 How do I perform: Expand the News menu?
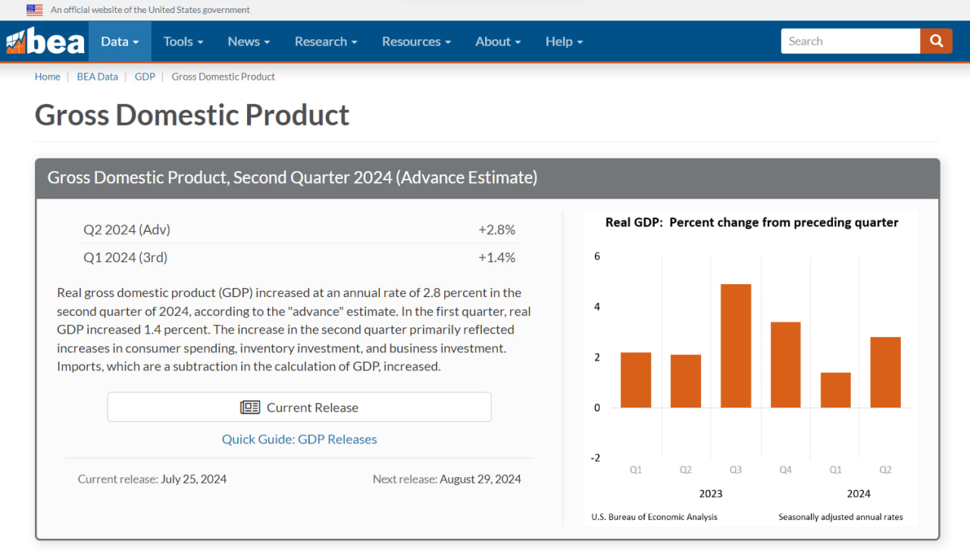tap(249, 42)
